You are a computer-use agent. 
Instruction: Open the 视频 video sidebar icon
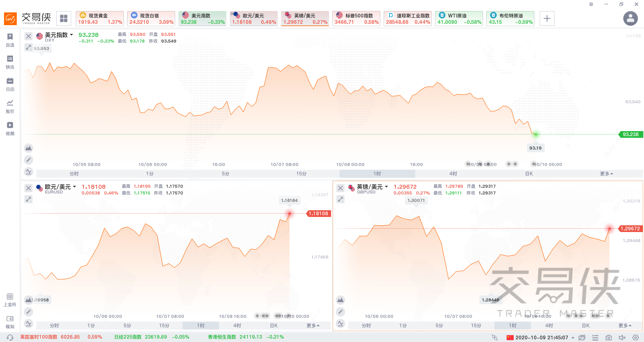point(10,128)
